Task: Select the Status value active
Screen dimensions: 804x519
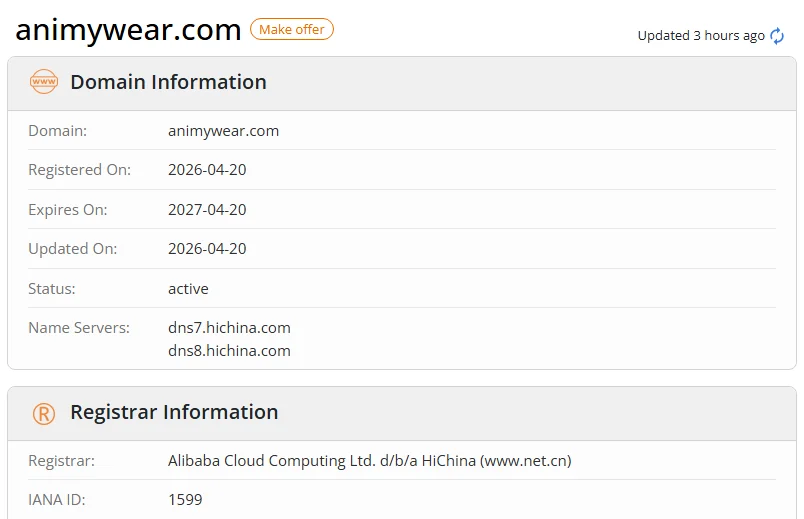Action: 188,289
